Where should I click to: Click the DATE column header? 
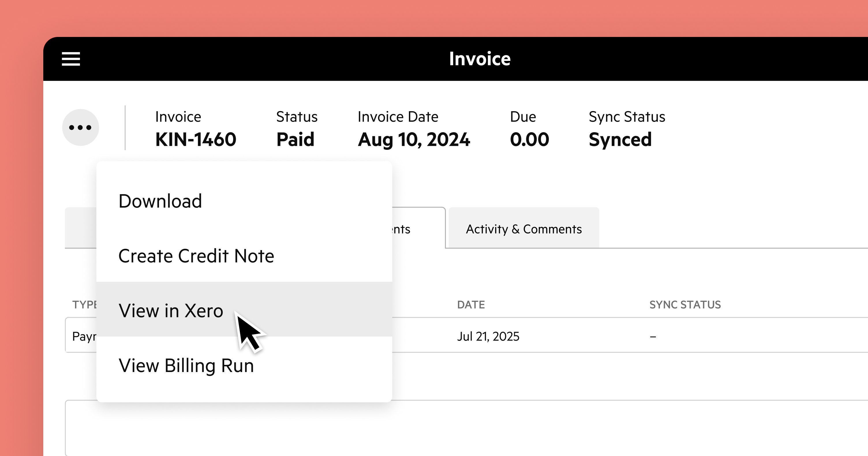(471, 305)
